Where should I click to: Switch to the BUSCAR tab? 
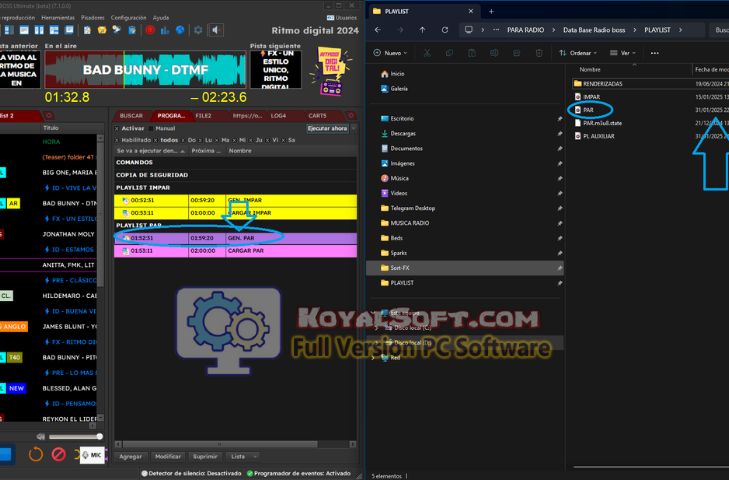(131, 116)
